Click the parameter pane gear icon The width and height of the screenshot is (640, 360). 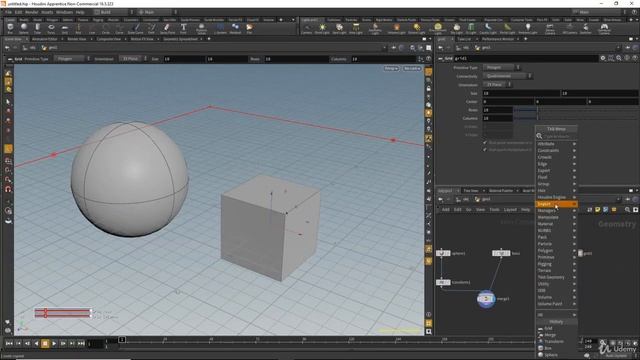(603, 58)
